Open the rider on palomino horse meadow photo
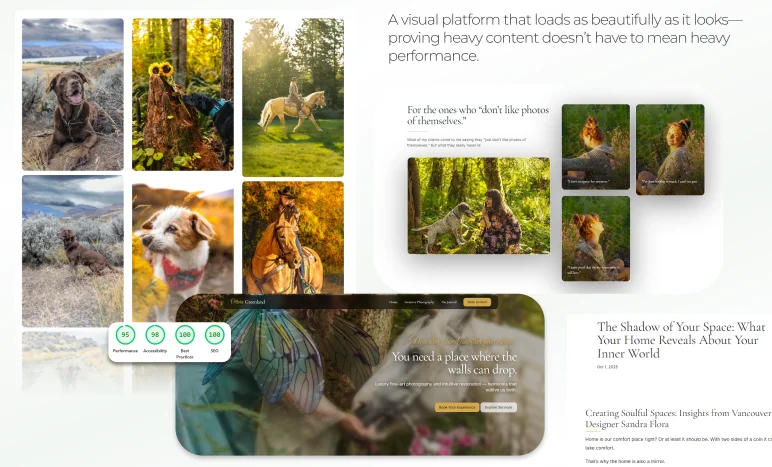Viewport: 772px width, 467px height. (x=293, y=97)
